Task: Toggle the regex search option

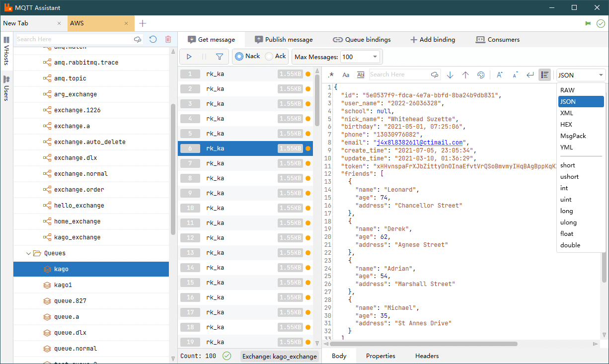Action: click(x=331, y=75)
